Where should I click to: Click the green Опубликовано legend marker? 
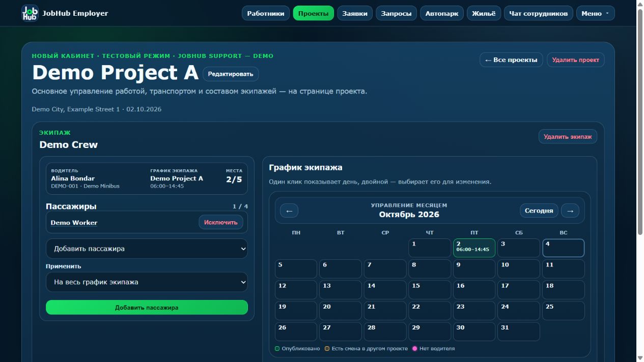click(x=277, y=349)
